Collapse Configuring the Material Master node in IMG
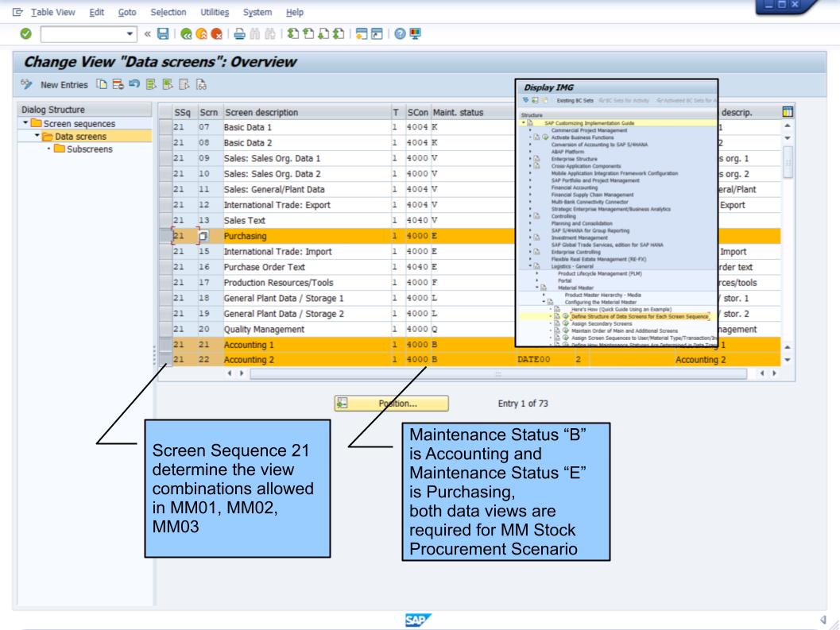The image size is (840, 630). (x=544, y=302)
